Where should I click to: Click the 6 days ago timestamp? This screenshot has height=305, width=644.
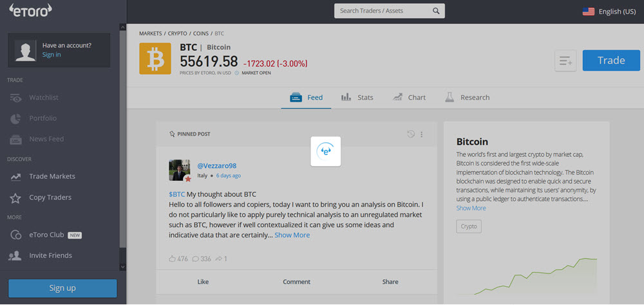(229, 176)
